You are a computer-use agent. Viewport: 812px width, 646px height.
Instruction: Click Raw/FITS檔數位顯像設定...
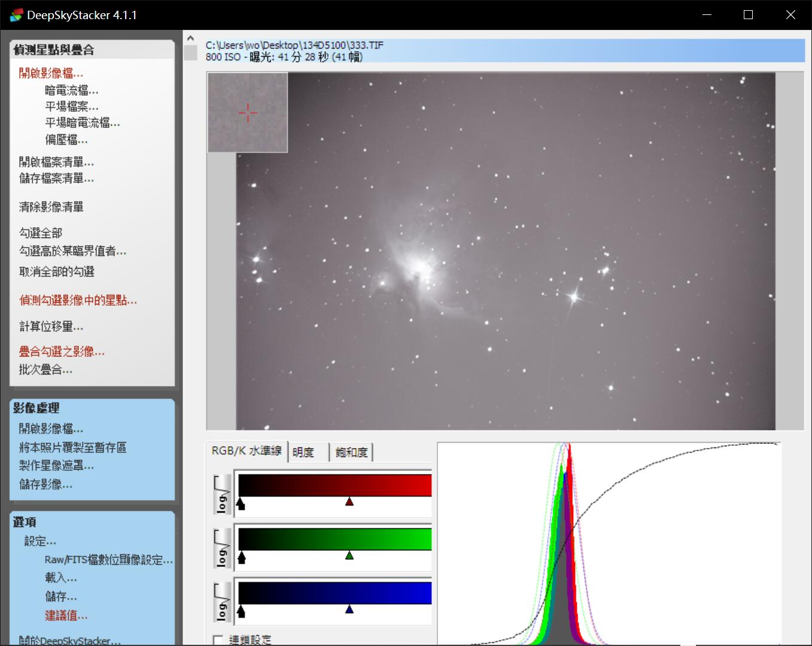pos(109,560)
